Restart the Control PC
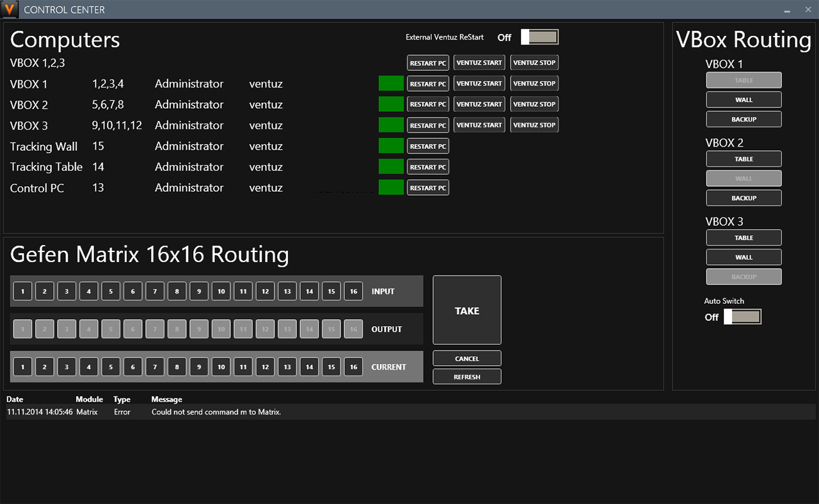819x504 pixels. [428, 187]
